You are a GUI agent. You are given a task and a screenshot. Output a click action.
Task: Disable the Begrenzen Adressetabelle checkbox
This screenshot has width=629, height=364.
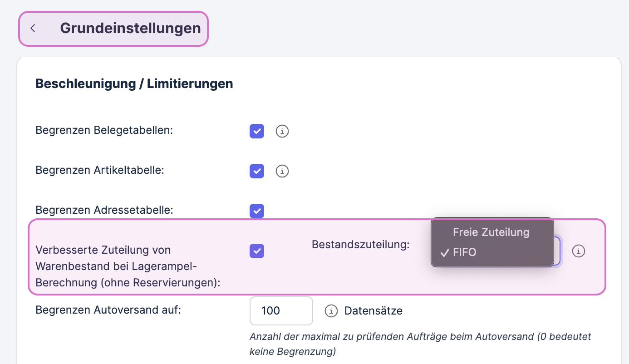coord(257,211)
